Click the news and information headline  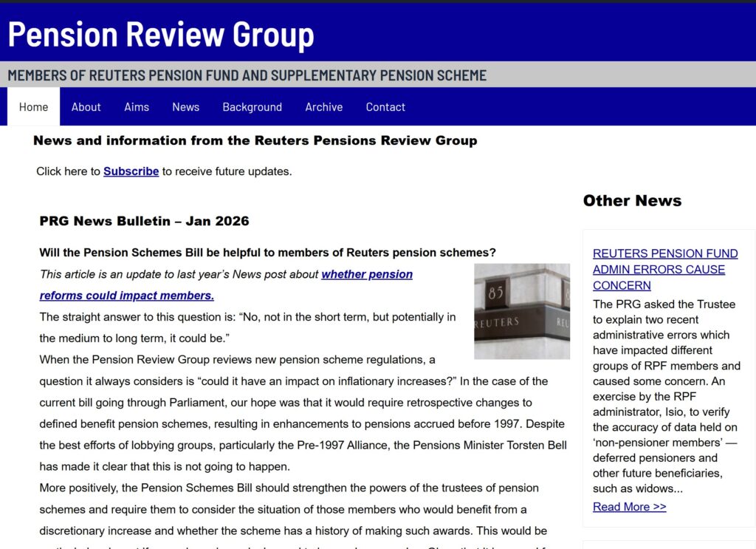(x=255, y=140)
